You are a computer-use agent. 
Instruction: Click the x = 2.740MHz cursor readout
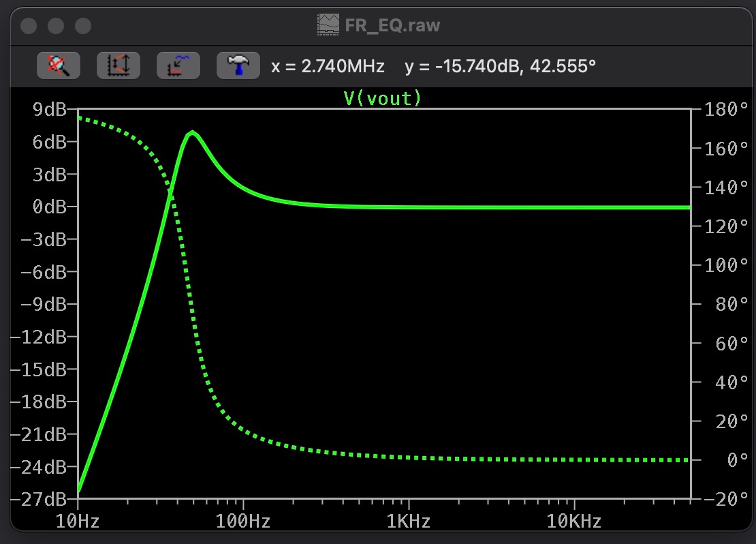click(x=328, y=66)
